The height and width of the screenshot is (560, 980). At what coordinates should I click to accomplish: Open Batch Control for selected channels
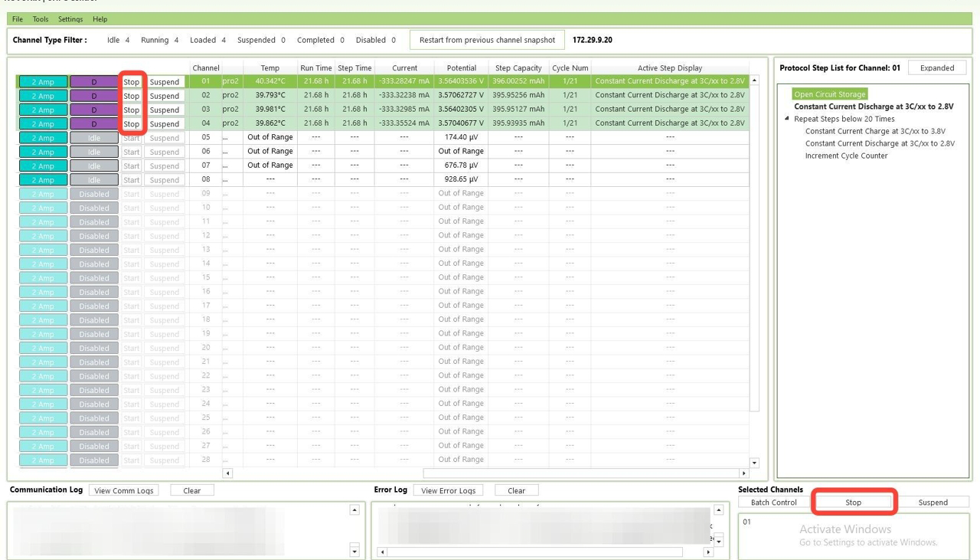click(x=774, y=503)
